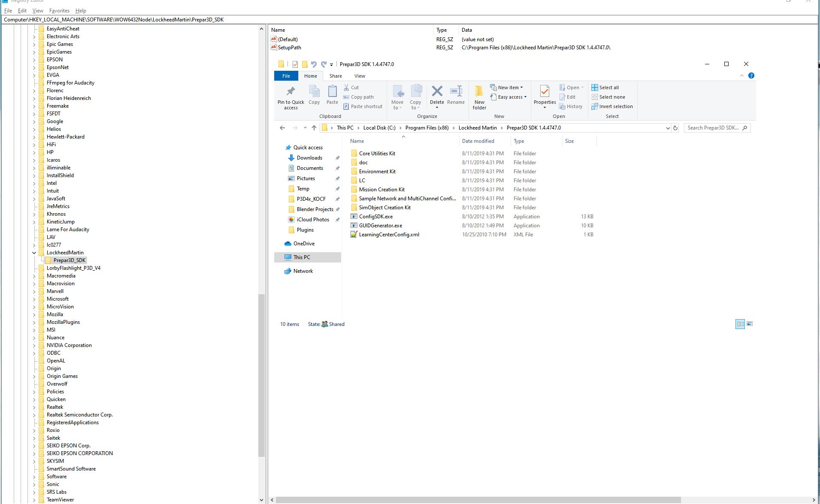The image size is (820, 504).
Task: Select the SetupPath registry value
Action: click(x=289, y=48)
